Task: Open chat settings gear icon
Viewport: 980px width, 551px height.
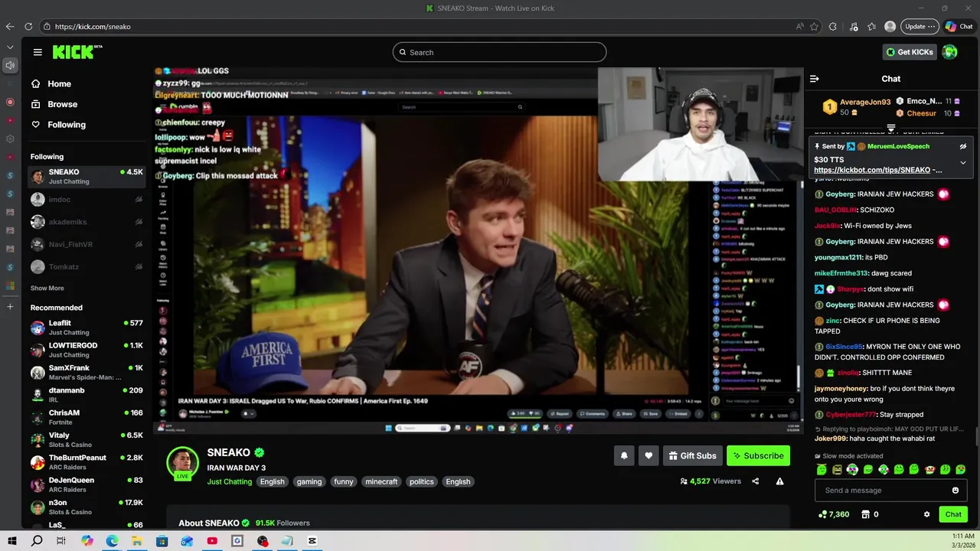Action: click(927, 514)
